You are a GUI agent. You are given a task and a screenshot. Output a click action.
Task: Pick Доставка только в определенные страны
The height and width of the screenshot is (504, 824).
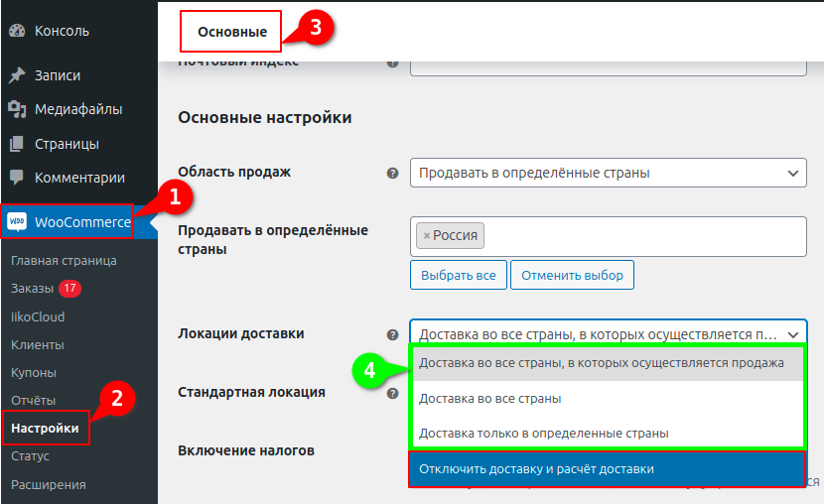tap(543, 433)
